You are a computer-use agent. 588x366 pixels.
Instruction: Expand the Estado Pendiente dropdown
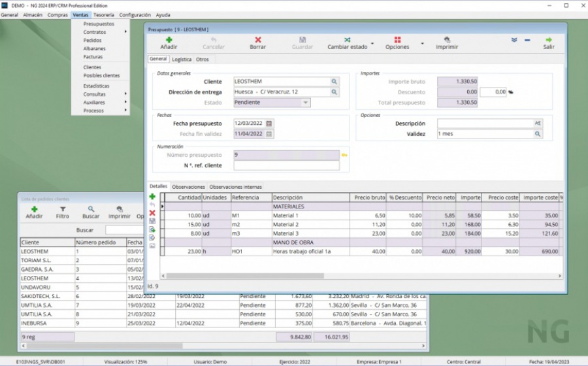[x=306, y=103]
